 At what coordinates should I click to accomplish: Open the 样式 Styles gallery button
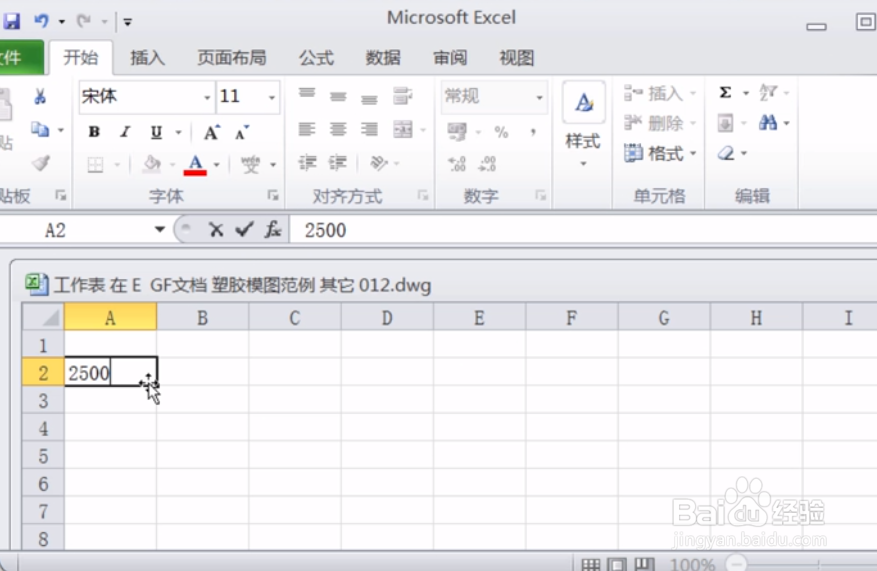click(x=583, y=125)
